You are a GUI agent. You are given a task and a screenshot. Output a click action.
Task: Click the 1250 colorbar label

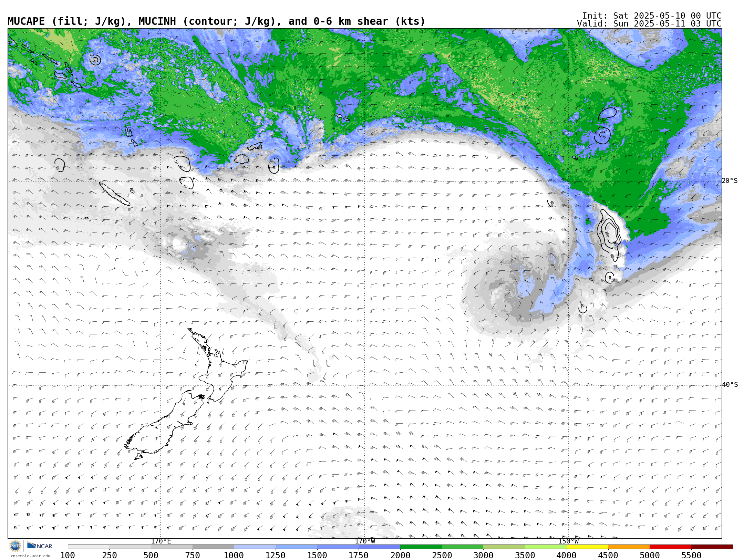[x=276, y=555]
